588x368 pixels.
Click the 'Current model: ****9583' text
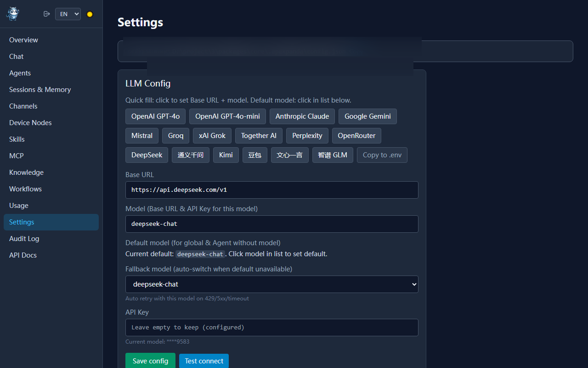(158, 342)
